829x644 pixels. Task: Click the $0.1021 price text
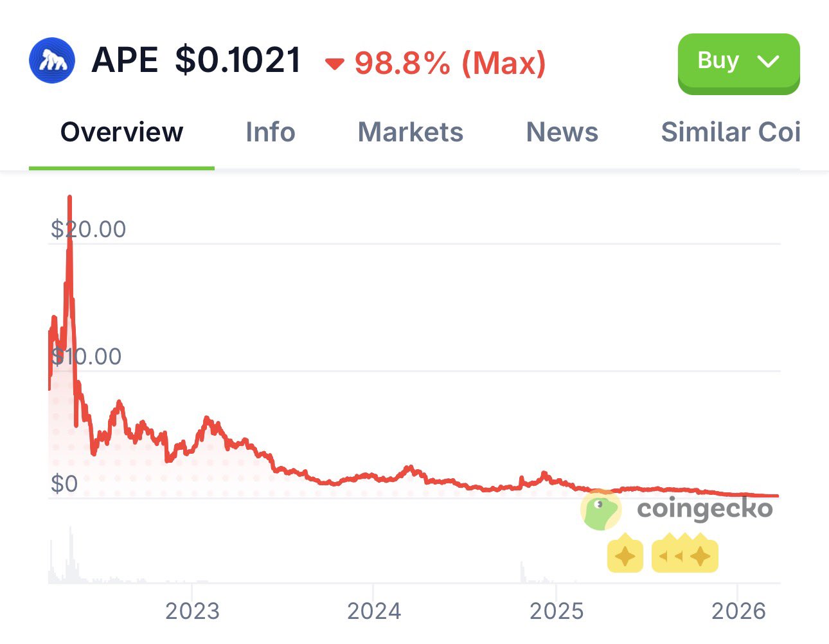point(238,61)
